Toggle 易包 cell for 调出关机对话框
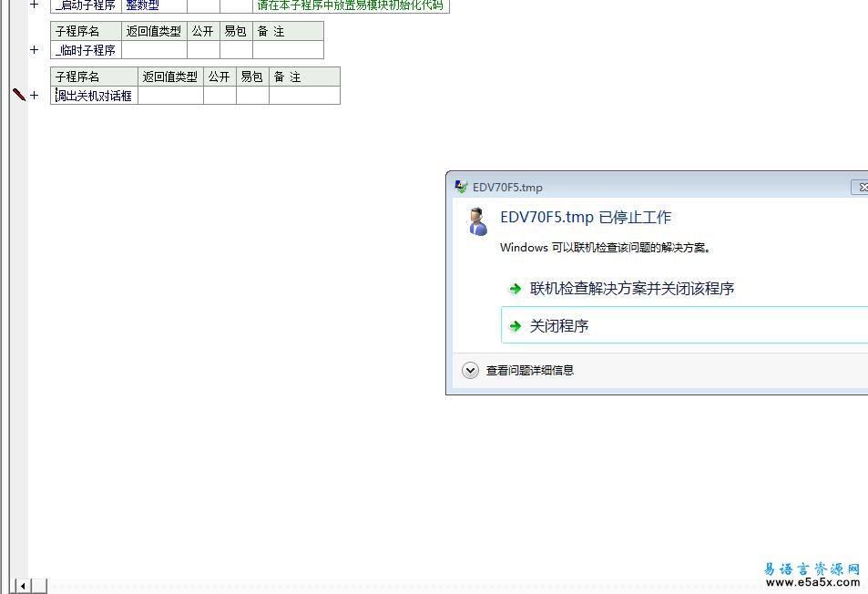 pyautogui.click(x=252, y=96)
